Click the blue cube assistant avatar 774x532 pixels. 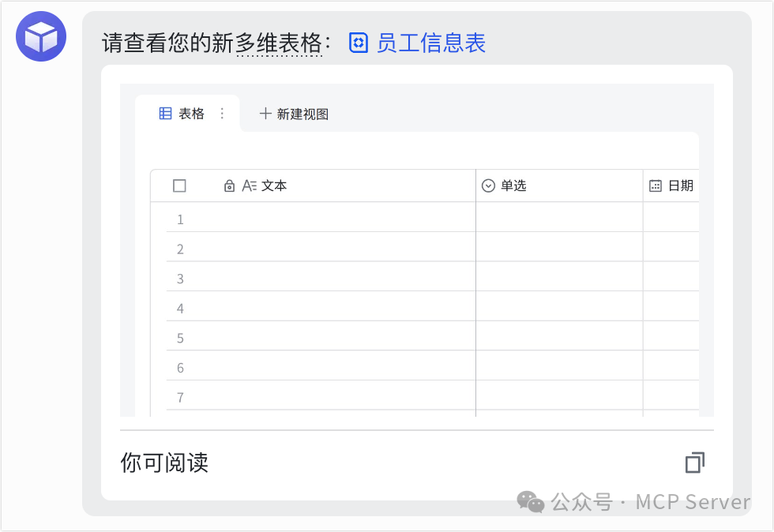(39, 36)
